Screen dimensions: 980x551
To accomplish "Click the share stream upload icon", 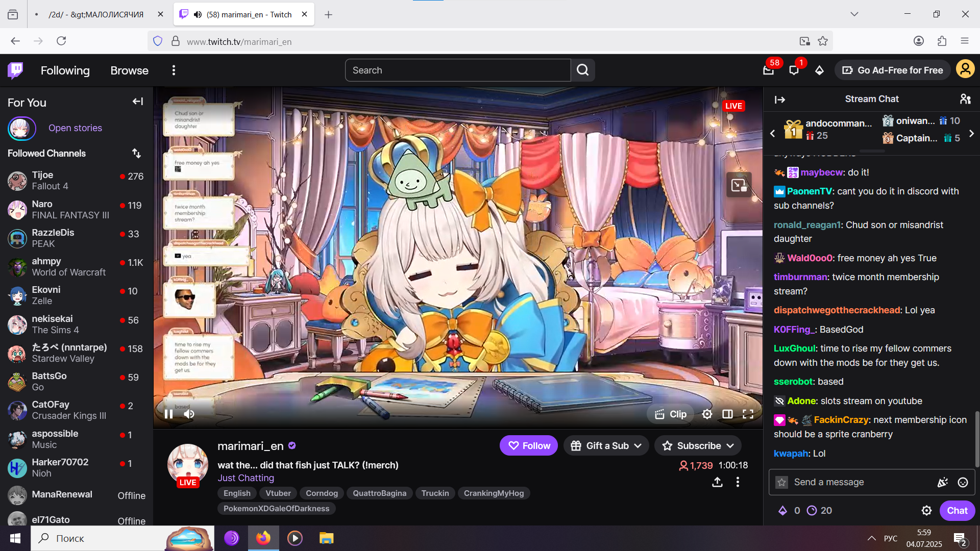I will (x=717, y=482).
